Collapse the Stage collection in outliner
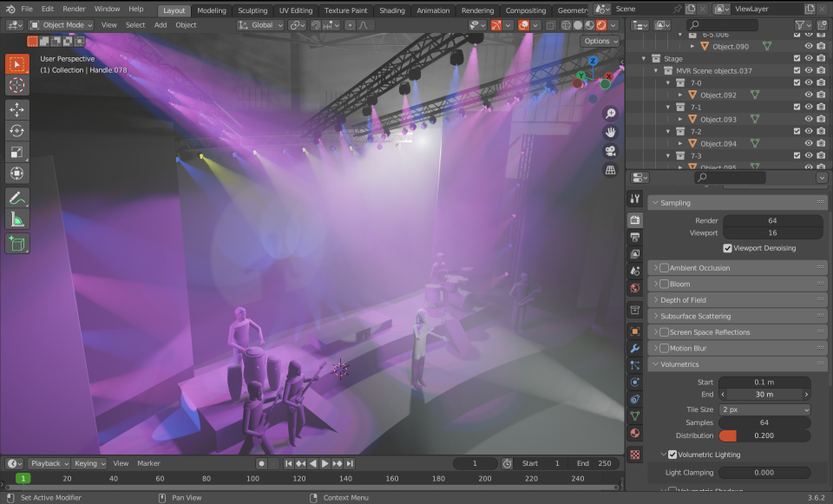 click(644, 58)
